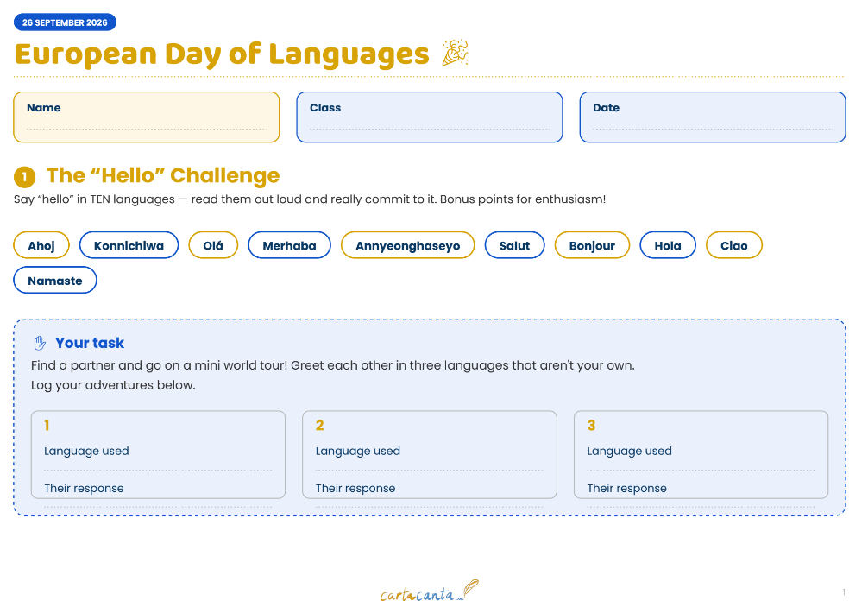Image resolution: width=868 pixels, height=607 pixels.
Task: Click the number 1 section badge
Action: click(x=24, y=177)
